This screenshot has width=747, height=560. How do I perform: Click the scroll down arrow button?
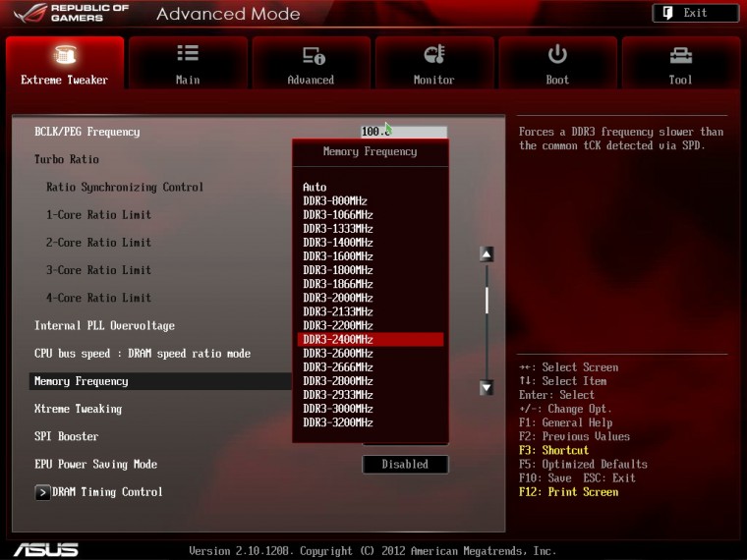pos(486,388)
